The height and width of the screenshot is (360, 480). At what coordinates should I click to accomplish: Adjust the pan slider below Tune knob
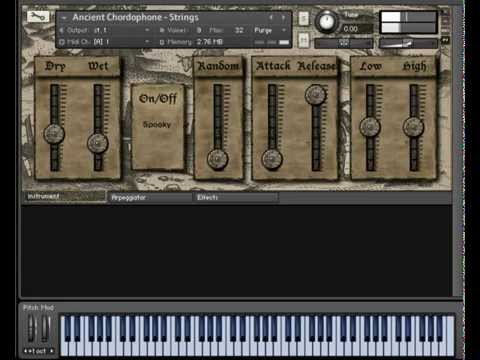(344, 43)
